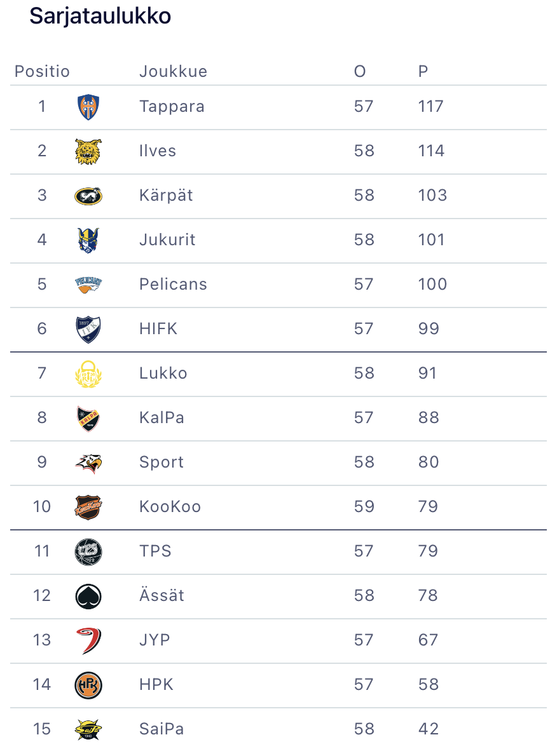Click the Jukurit team logo
Image resolution: width=557 pixels, height=756 pixels.
coord(88,240)
